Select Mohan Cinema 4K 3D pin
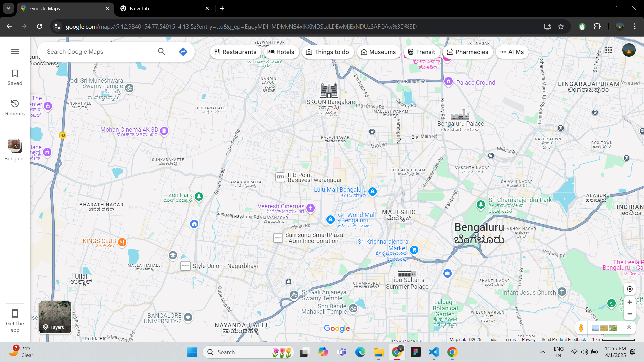 164,131
